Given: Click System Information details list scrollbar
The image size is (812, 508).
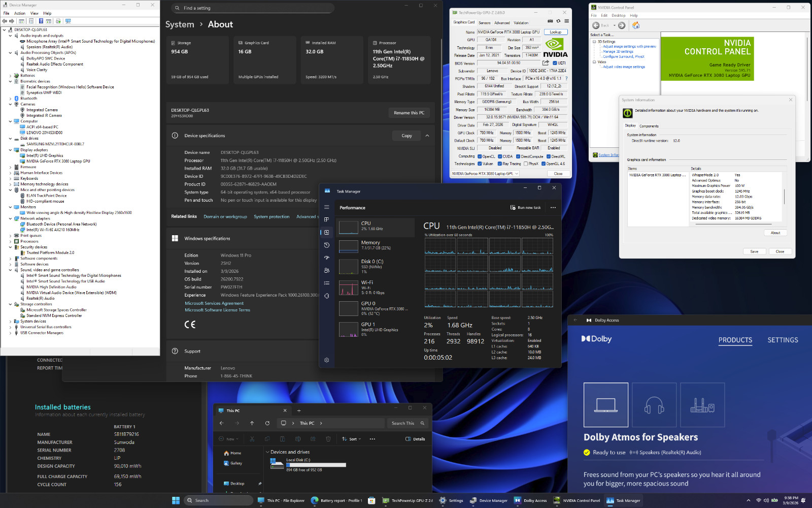Looking at the screenshot, I should coord(785,196).
